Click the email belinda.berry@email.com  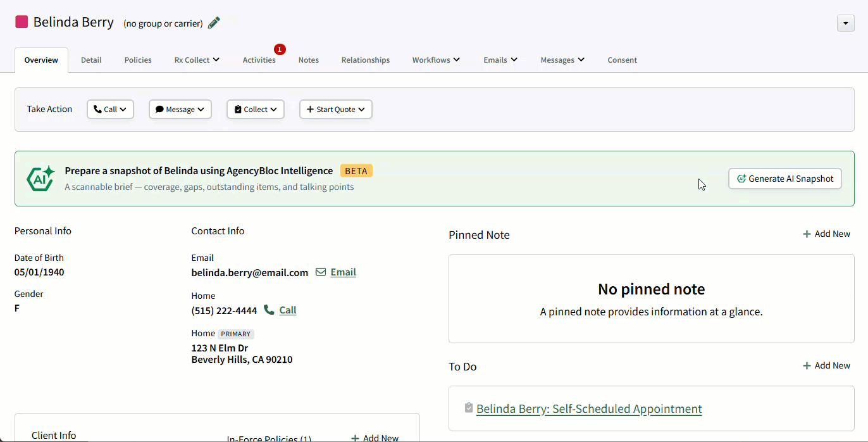(x=250, y=273)
